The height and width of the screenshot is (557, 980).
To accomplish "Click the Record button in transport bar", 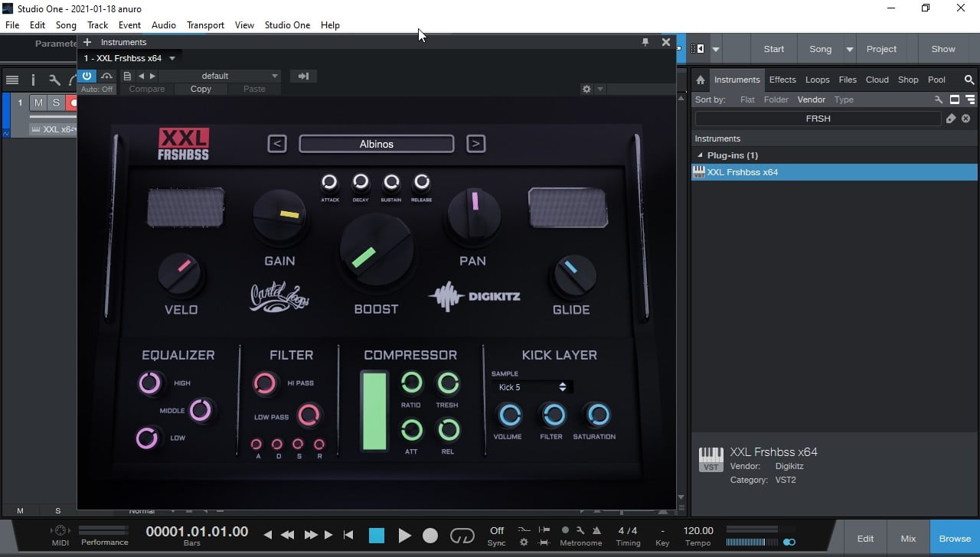I will [430, 536].
